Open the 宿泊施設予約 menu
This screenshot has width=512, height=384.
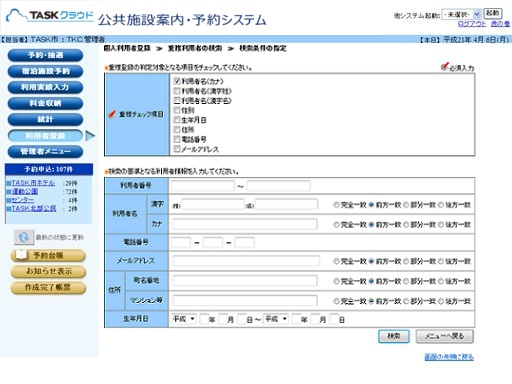pos(45,71)
